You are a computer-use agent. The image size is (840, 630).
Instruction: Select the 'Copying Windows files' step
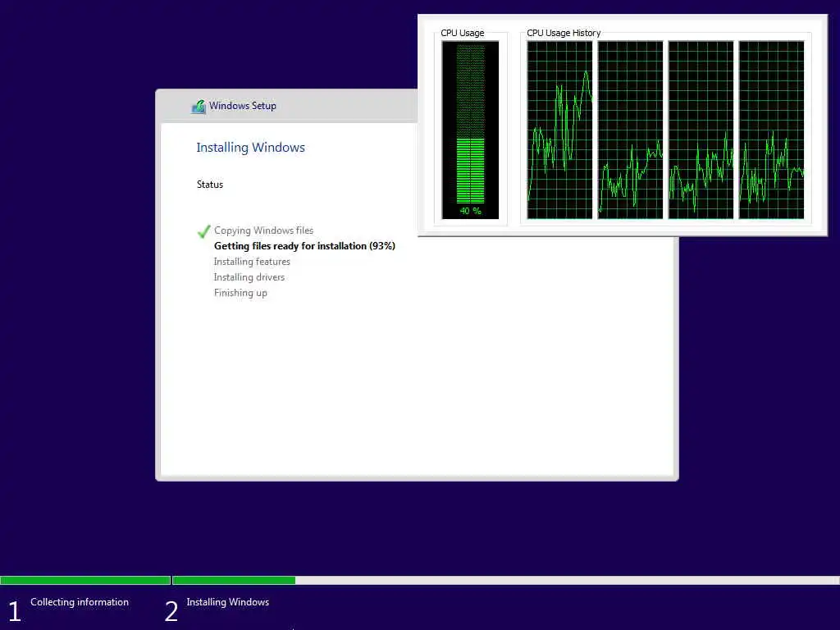[x=263, y=231]
